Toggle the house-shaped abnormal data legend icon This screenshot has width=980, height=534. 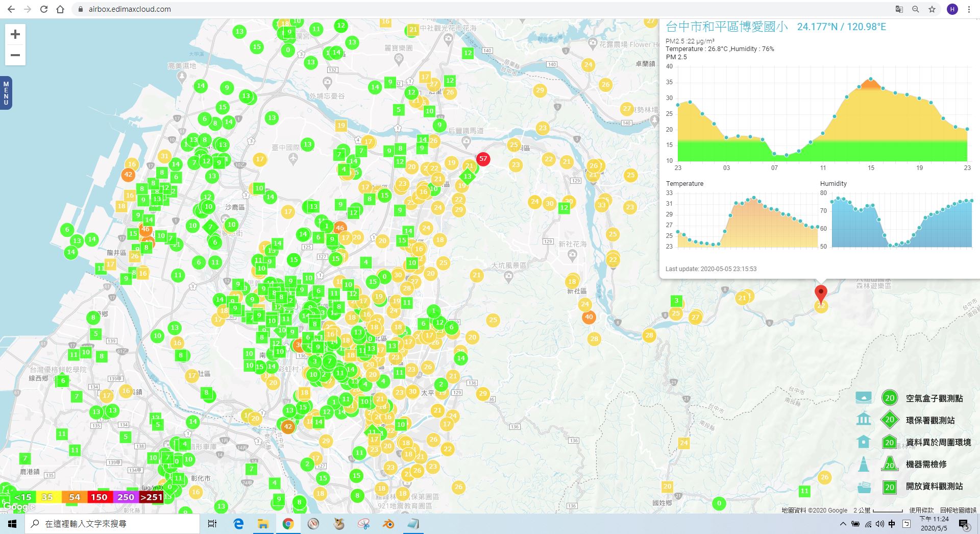pos(864,442)
